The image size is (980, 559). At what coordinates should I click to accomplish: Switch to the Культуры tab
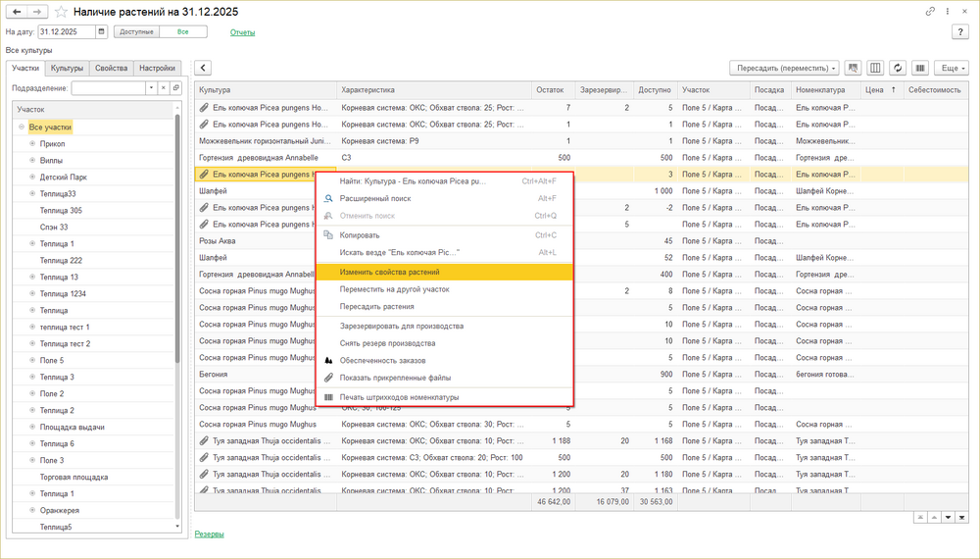pyautogui.click(x=67, y=69)
